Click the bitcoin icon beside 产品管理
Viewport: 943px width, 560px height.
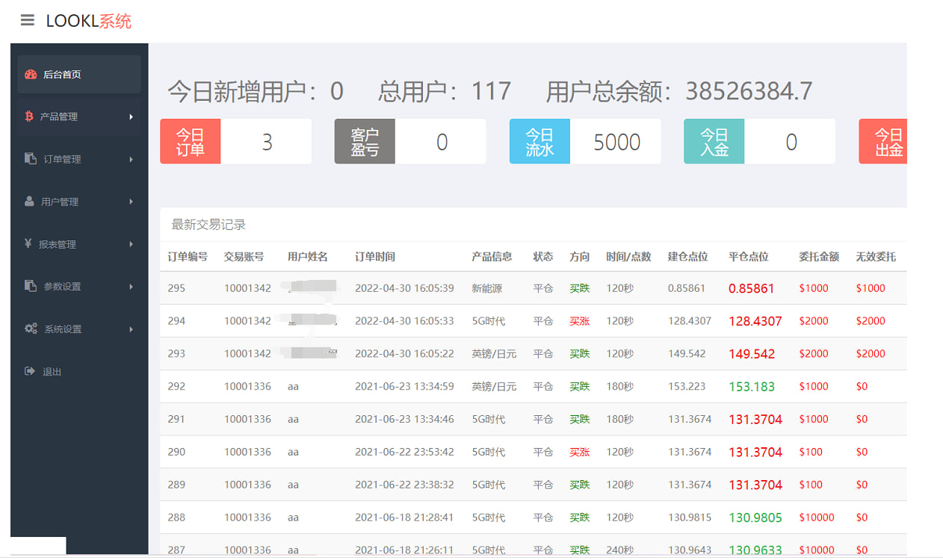[29, 116]
